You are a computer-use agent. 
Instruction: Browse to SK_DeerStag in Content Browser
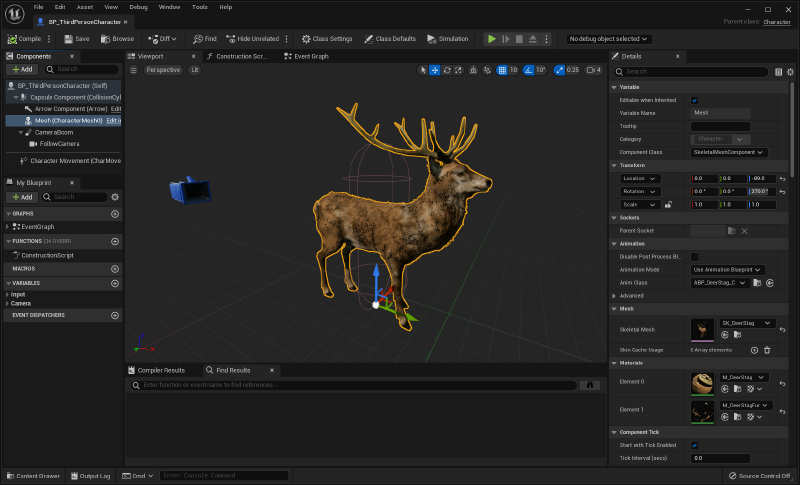coord(737,335)
